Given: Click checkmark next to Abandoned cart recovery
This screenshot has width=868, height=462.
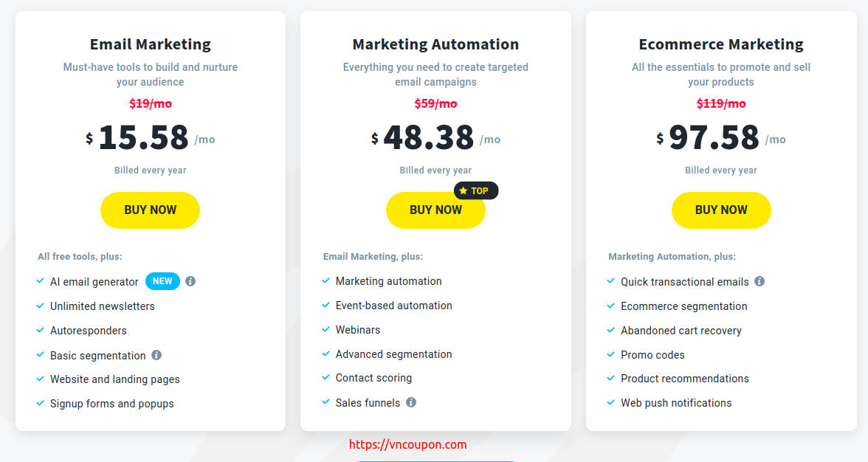Looking at the screenshot, I should (x=610, y=330).
